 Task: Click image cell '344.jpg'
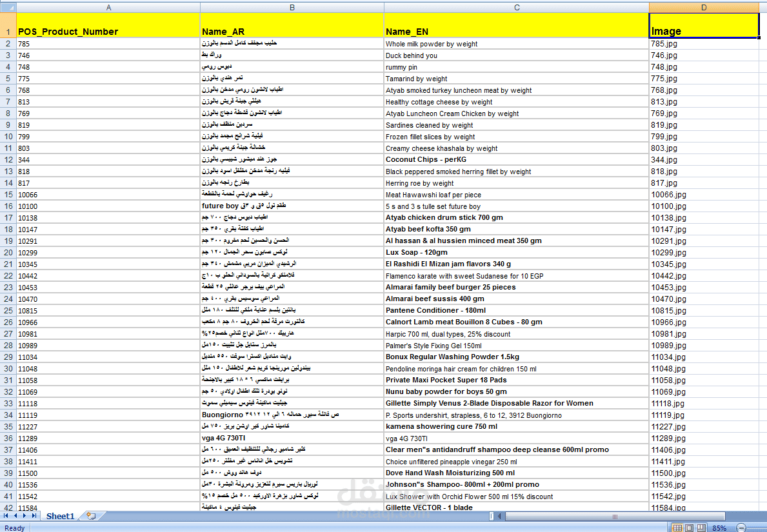point(704,160)
